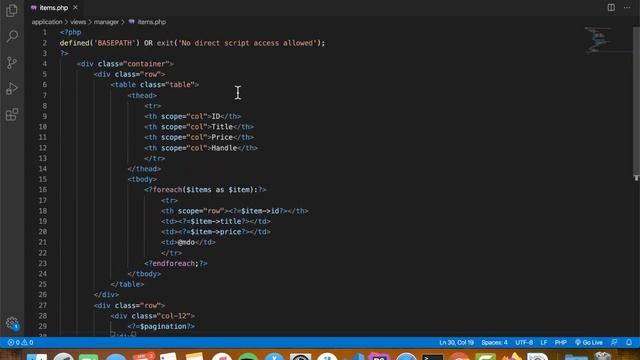Image resolution: width=640 pixels, height=360 pixels.
Task: Click the opening <?php tag on line 1
Action: tap(70, 32)
